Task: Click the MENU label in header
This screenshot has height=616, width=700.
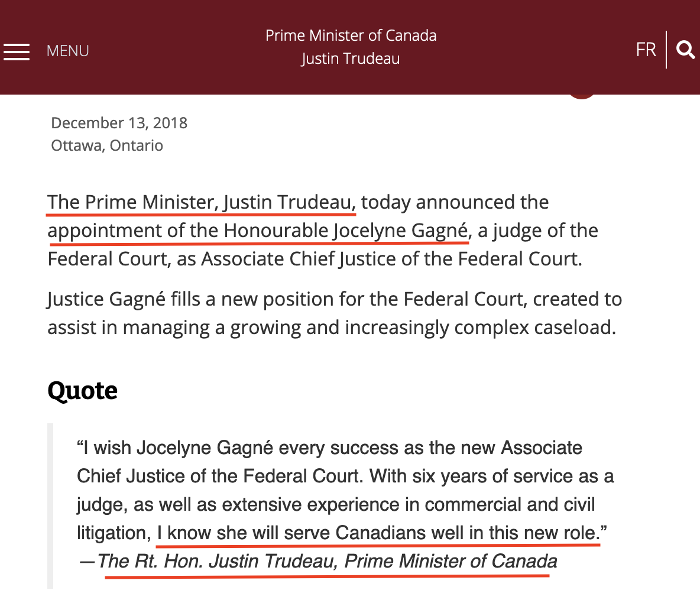Action: point(68,51)
